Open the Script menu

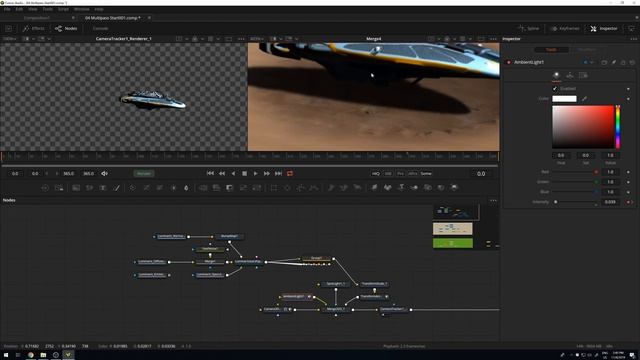[x=63, y=9]
